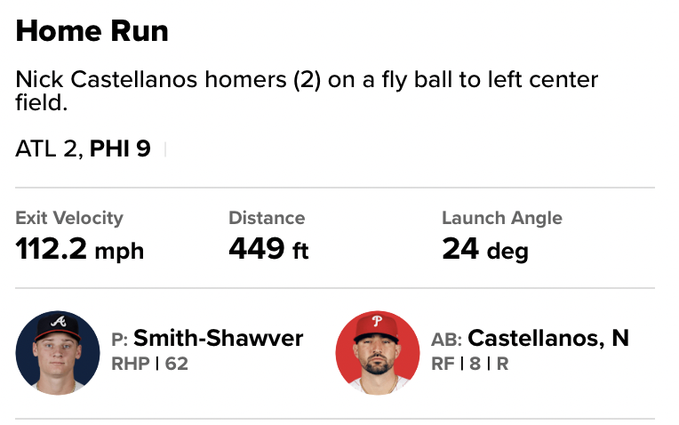The image size is (679, 425).
Task: Click the Phillies cap logo in batter photo
Action: click(x=377, y=321)
